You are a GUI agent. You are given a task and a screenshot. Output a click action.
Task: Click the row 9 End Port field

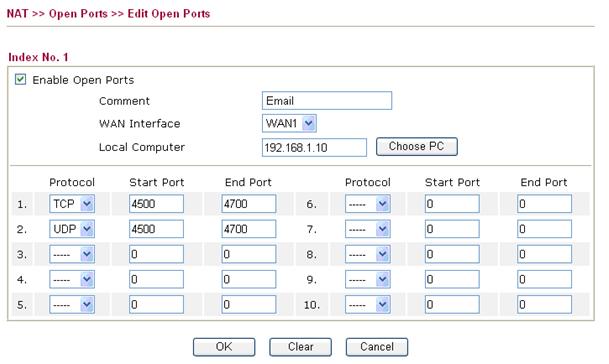click(x=545, y=279)
